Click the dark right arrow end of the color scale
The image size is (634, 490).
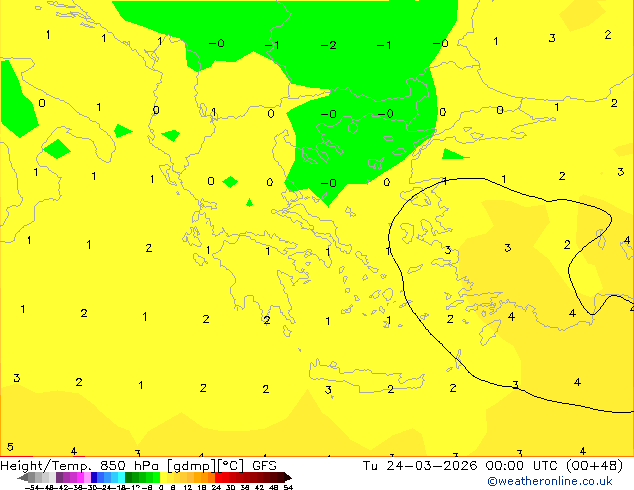click(x=288, y=478)
